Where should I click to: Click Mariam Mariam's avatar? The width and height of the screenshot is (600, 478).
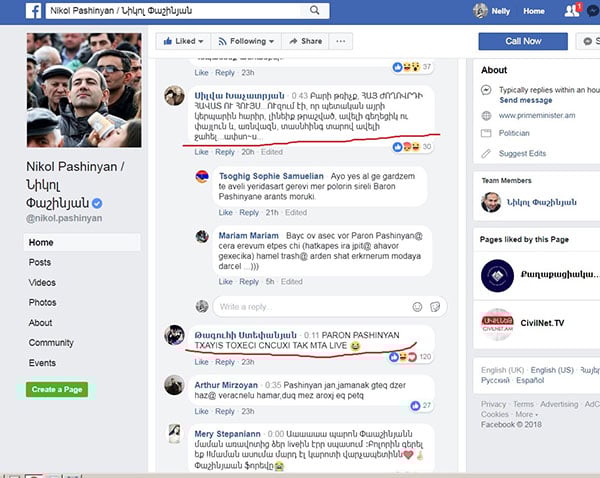point(202,237)
